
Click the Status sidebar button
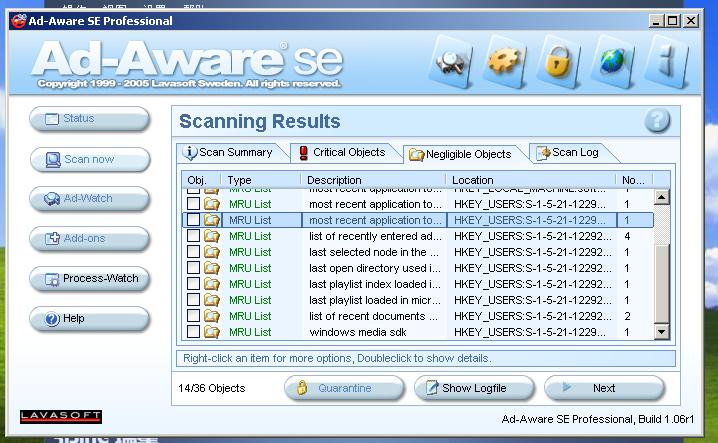pyautogui.click(x=89, y=119)
